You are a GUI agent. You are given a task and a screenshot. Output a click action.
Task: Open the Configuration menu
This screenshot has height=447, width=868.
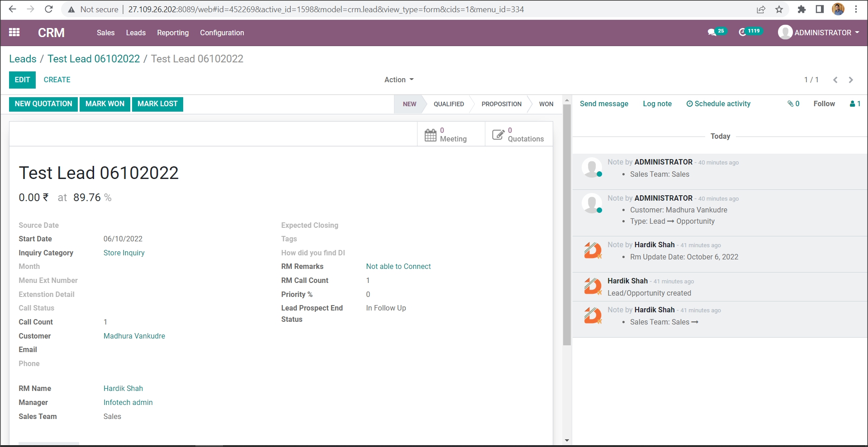[222, 33]
